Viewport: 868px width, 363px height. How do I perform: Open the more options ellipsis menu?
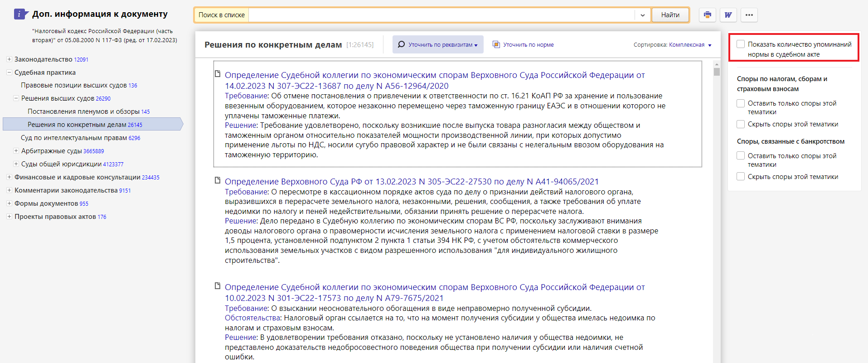(x=749, y=15)
